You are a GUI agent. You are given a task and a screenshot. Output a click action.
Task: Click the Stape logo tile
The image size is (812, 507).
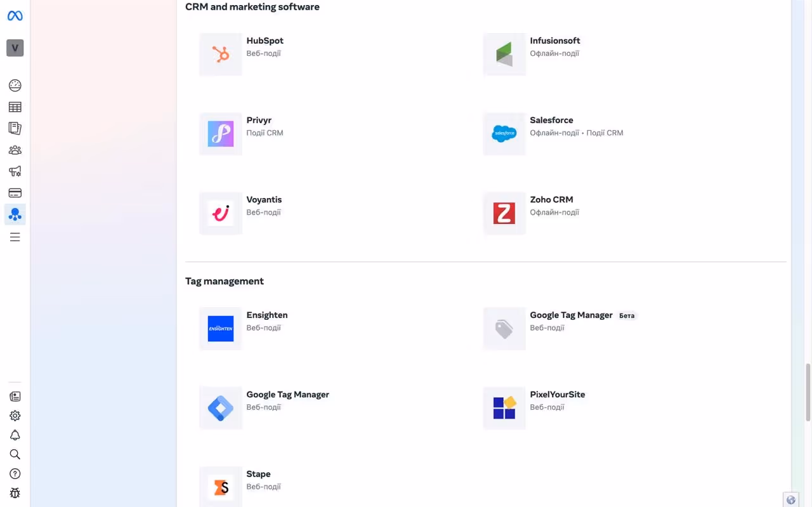click(x=221, y=487)
